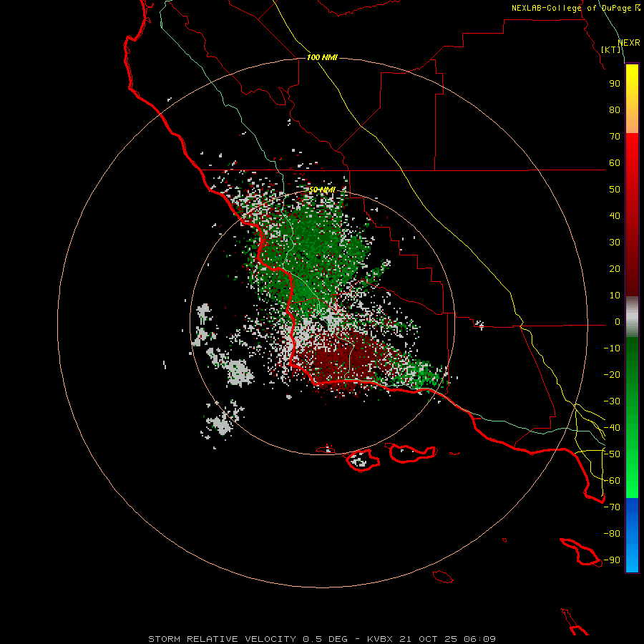Click the KVBX radar site identifier
The width and height of the screenshot is (644, 644).
[380, 639]
